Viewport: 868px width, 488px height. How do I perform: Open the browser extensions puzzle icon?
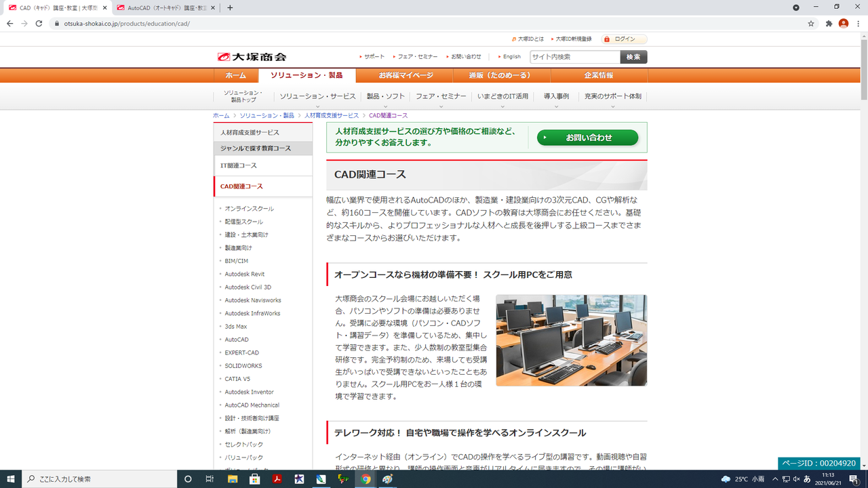(x=829, y=23)
